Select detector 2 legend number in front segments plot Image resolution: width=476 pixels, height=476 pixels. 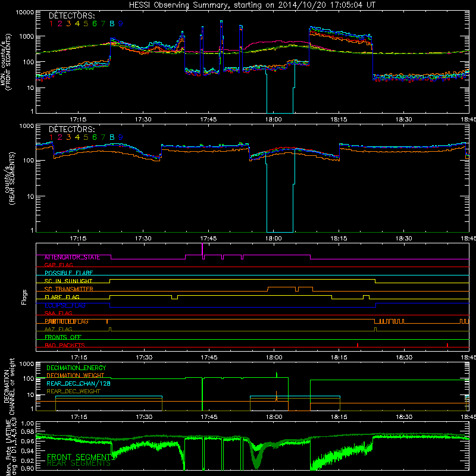60,24
